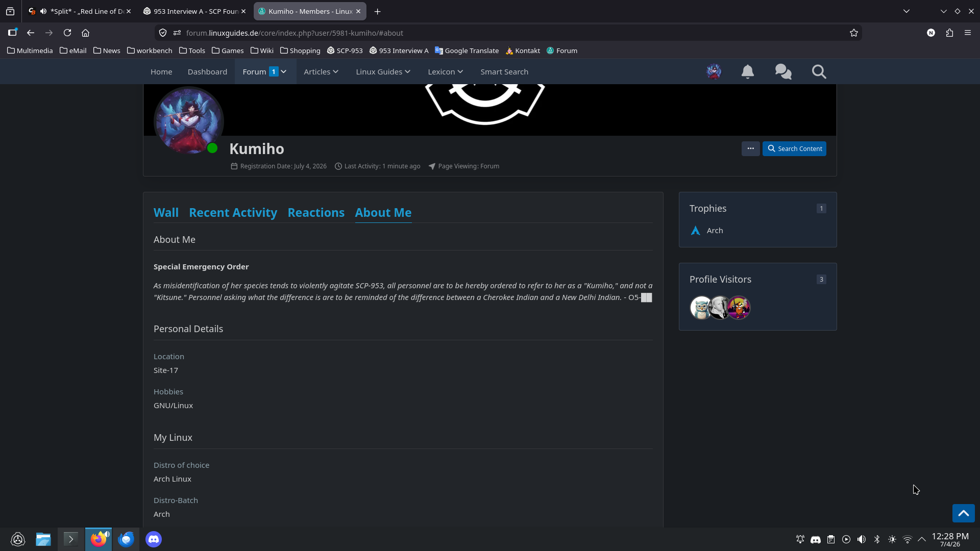Open the owl avatar profile visitor
Screen dimensions: 980x551
701,308
